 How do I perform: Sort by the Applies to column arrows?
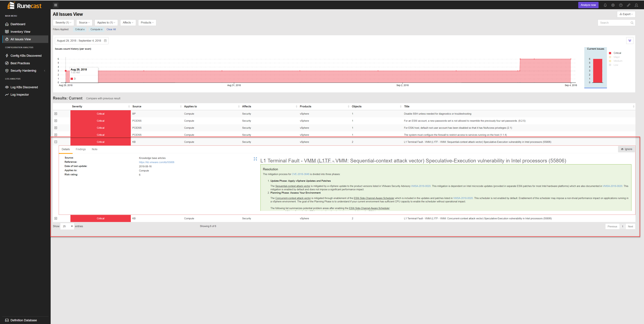pyautogui.click(x=239, y=107)
